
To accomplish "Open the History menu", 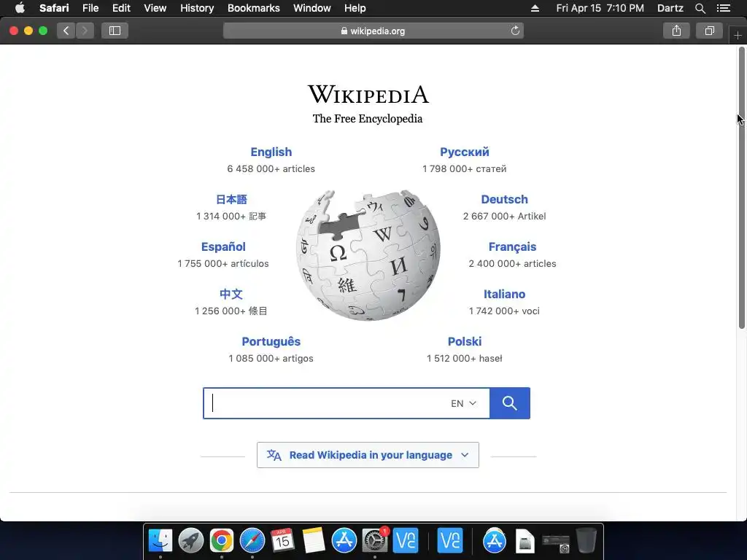I will click(197, 8).
